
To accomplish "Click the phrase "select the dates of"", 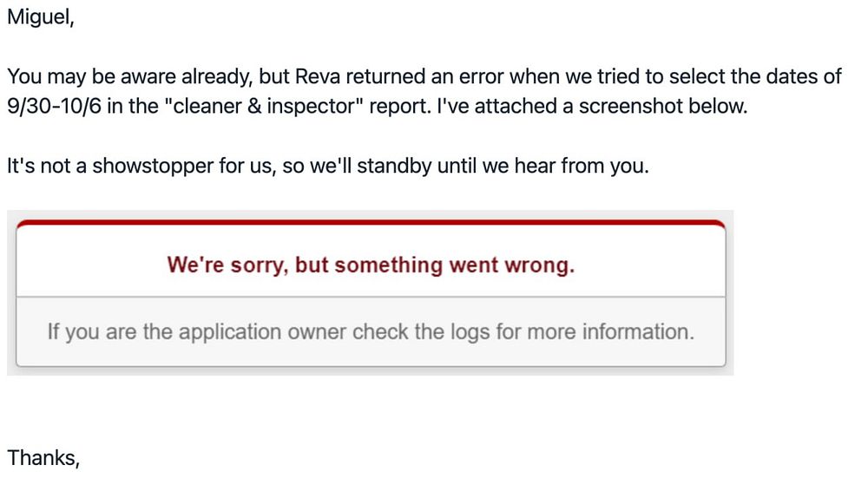I will (756, 76).
